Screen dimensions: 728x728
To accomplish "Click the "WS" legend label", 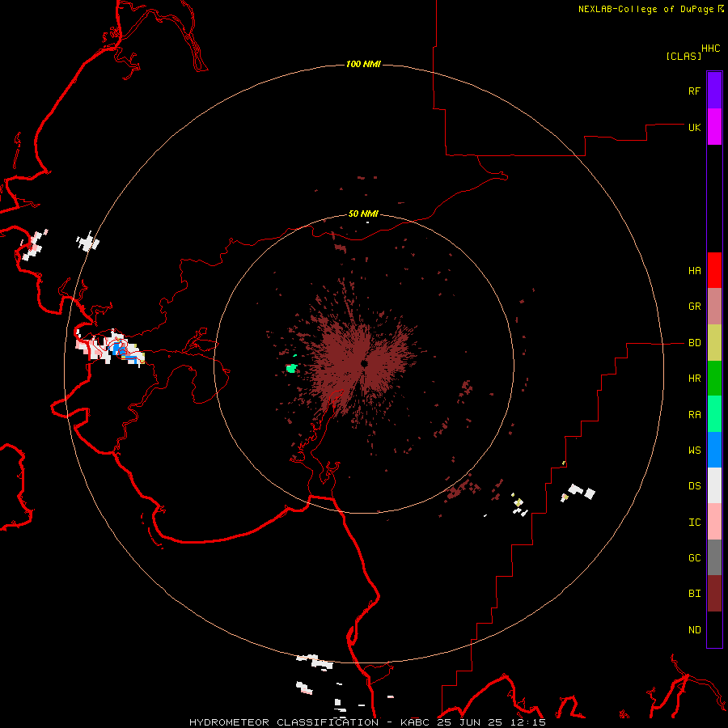I will tap(694, 451).
